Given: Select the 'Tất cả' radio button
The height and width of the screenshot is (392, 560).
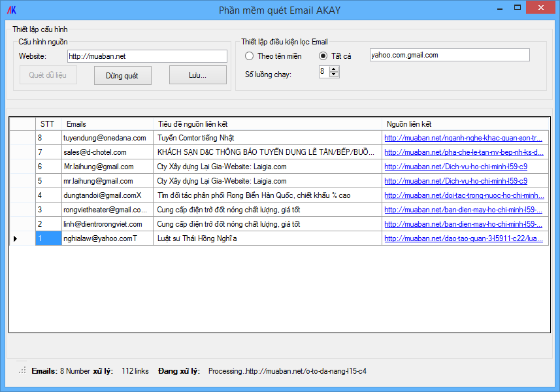Looking at the screenshot, I should point(323,56).
